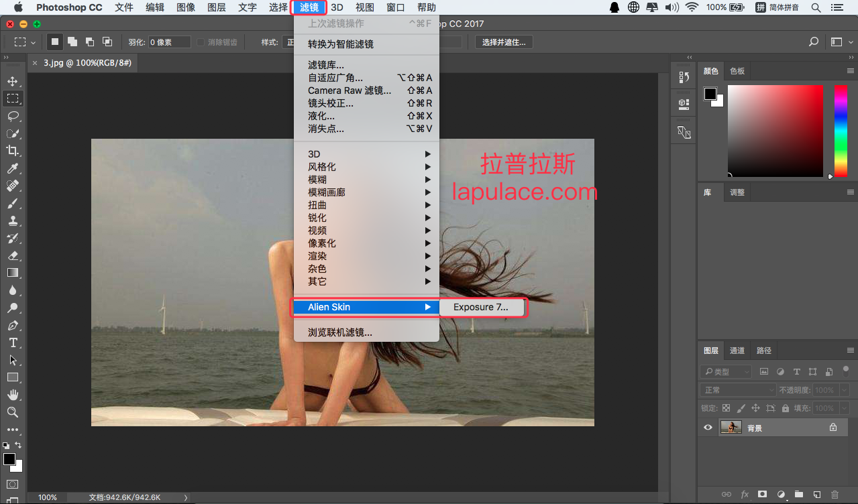Select the Move tool

coord(12,81)
